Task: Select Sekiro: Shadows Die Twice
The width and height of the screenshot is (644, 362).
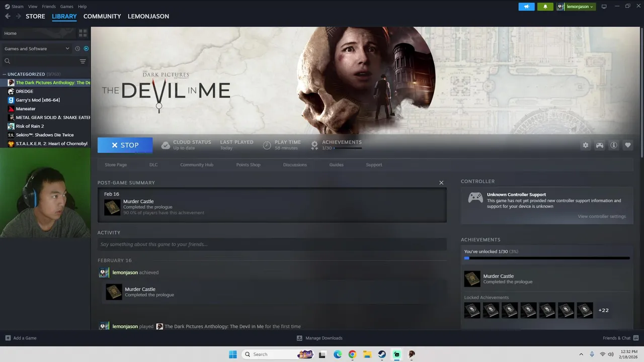Action: (45, 135)
